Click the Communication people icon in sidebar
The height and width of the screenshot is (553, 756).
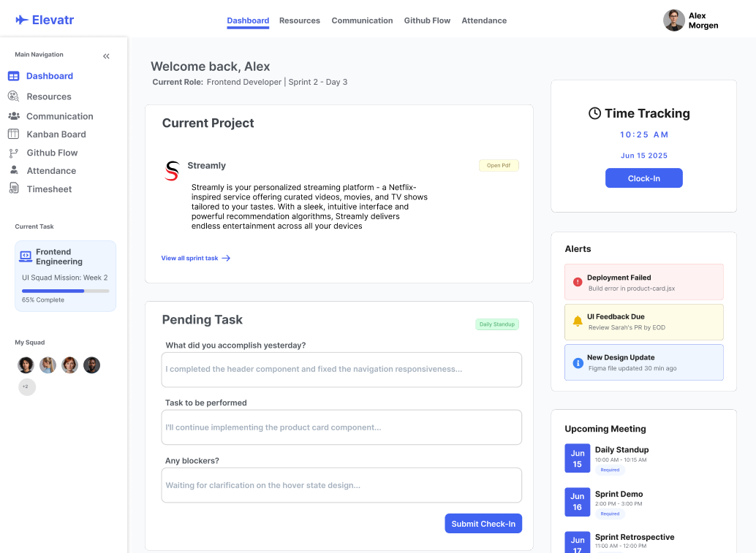tap(14, 116)
